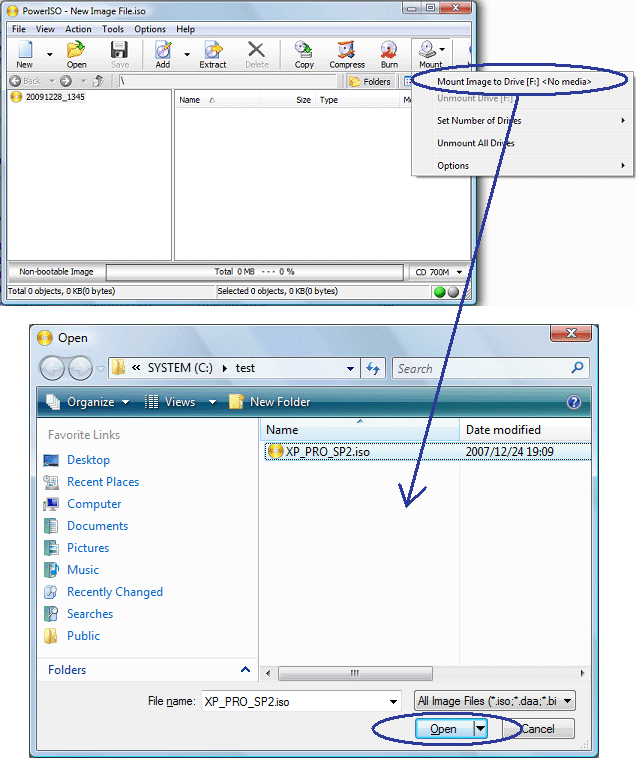Click the Extract toolbar icon
Image resolution: width=636 pixels, height=773 pixels.
click(212, 54)
